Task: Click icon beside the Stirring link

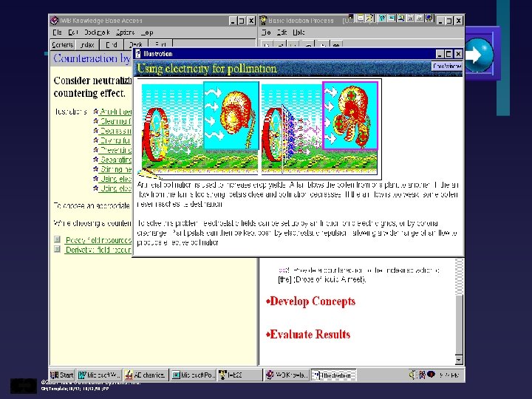Action: [95, 169]
